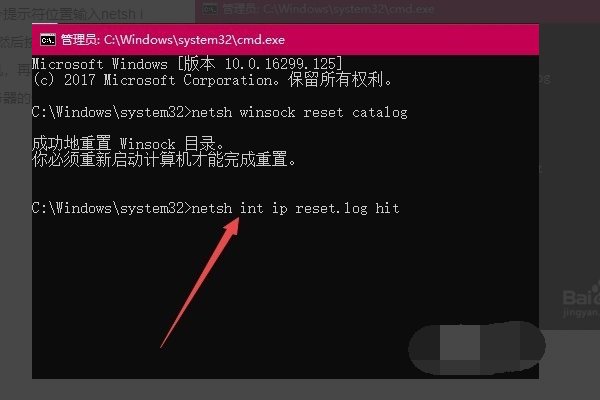Screen dimensions: 600x400
Task: Click the word catalog in first command
Action: click(x=380, y=113)
